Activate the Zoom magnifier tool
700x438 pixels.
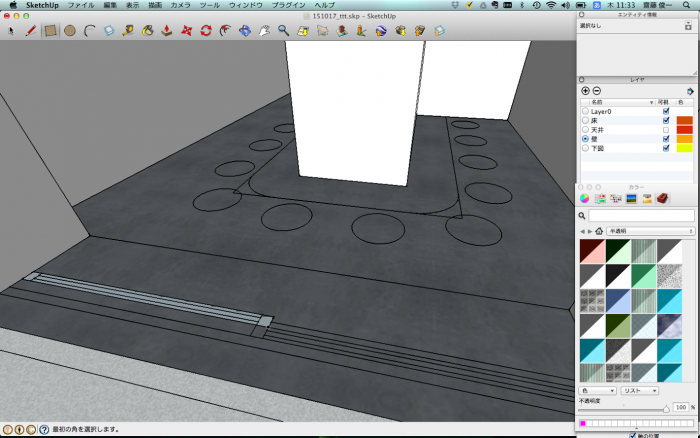284,30
